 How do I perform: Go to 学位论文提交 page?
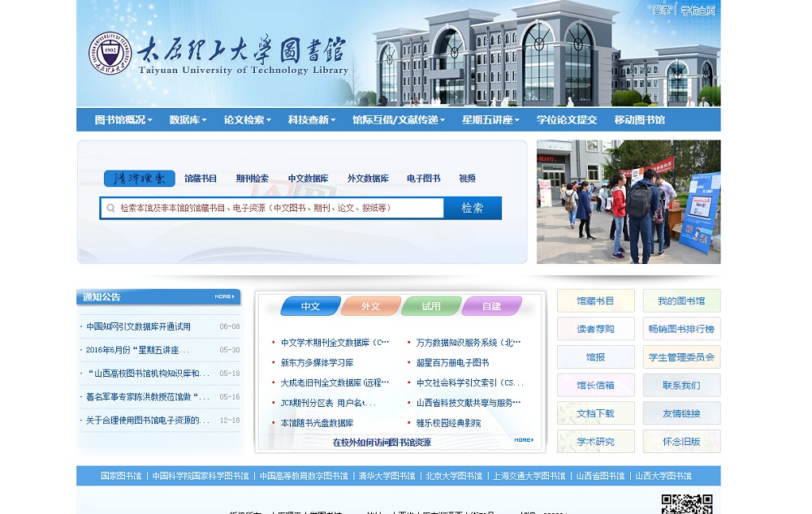point(567,120)
